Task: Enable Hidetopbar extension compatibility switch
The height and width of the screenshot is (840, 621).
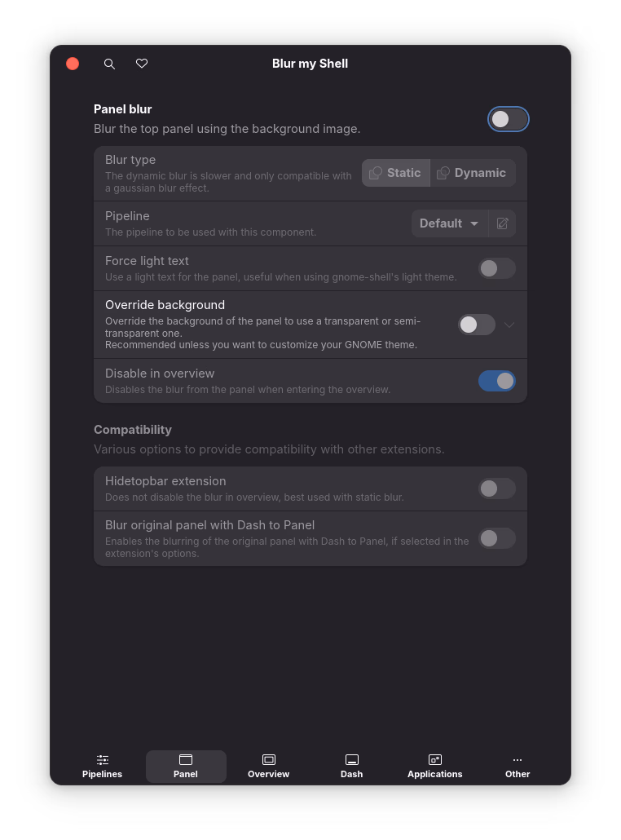Action: tap(497, 489)
